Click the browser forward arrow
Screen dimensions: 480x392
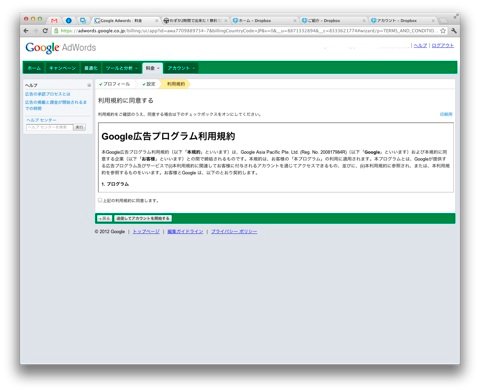[x=36, y=31]
